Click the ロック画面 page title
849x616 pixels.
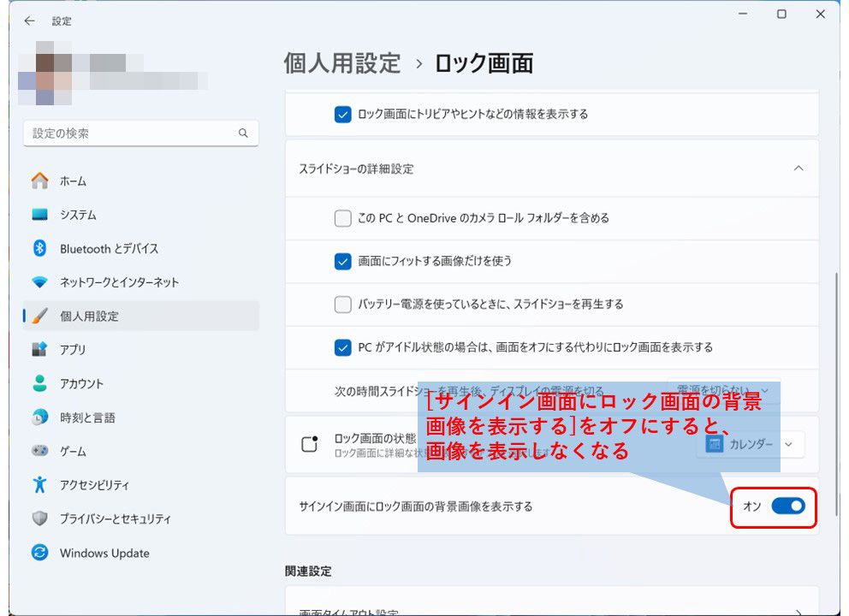pyautogui.click(x=484, y=62)
